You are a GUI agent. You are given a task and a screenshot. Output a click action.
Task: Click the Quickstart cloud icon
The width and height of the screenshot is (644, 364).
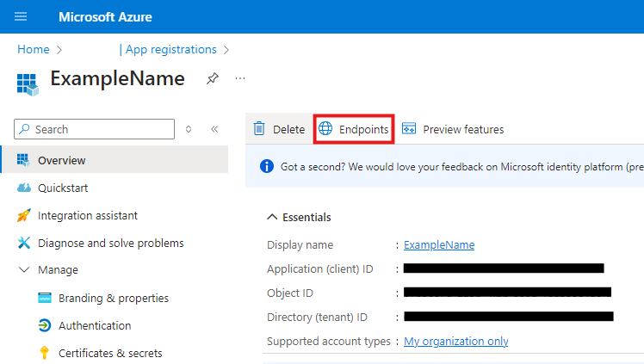pos(24,188)
